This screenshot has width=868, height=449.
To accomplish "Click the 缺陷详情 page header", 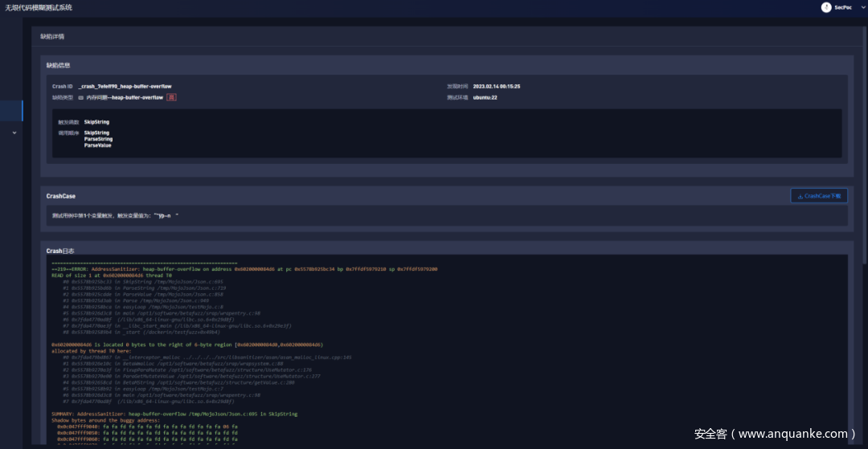I will point(53,37).
